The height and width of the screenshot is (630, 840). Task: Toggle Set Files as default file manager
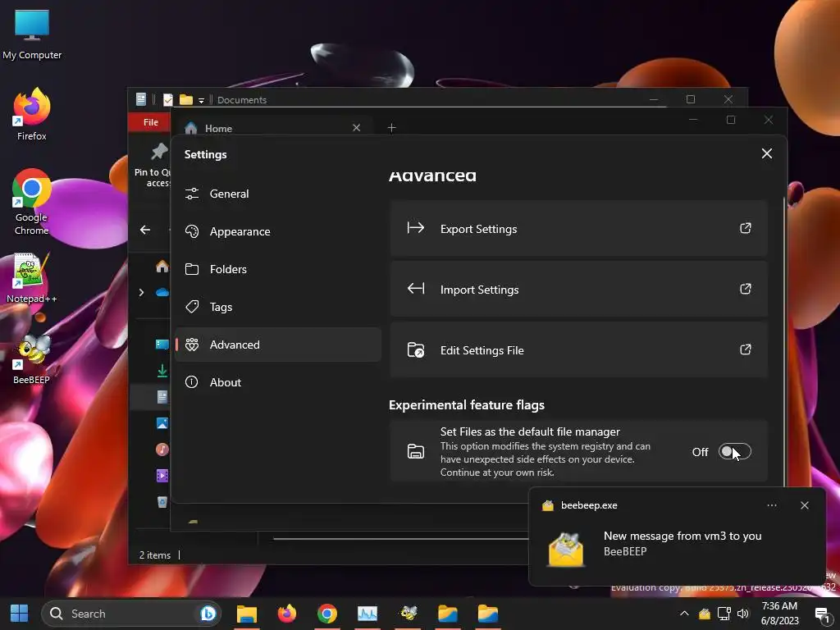(734, 452)
